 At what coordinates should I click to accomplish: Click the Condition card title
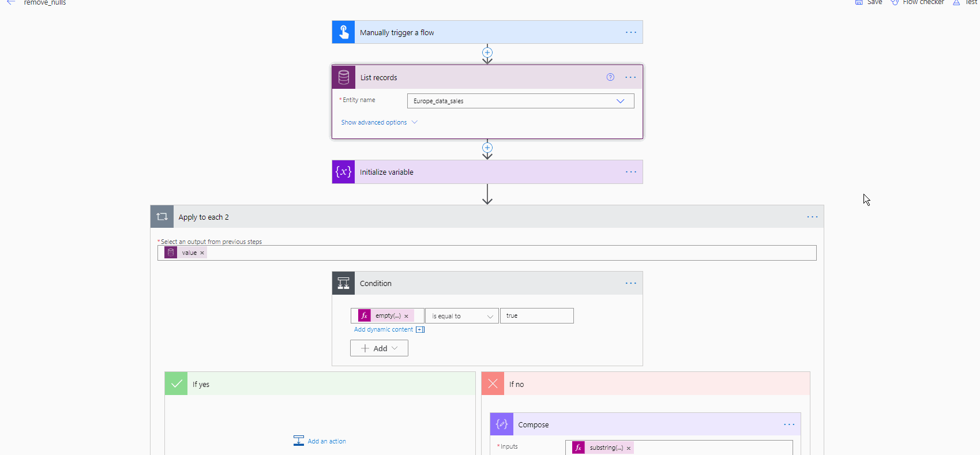tap(376, 283)
